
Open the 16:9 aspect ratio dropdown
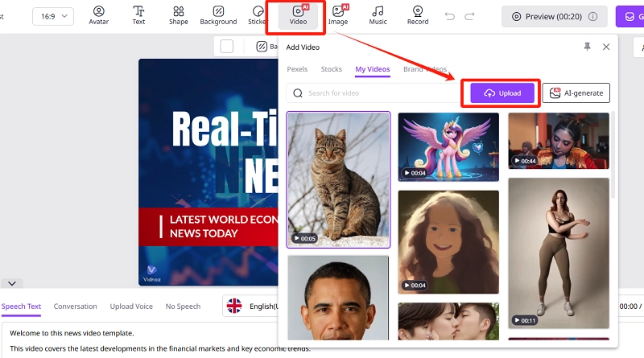pyautogui.click(x=53, y=16)
